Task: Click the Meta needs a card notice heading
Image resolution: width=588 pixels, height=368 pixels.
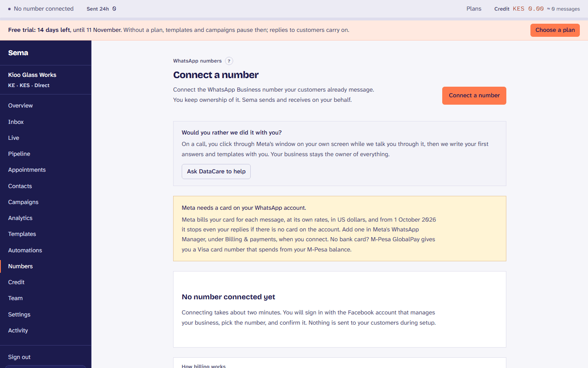Action: [x=244, y=208]
